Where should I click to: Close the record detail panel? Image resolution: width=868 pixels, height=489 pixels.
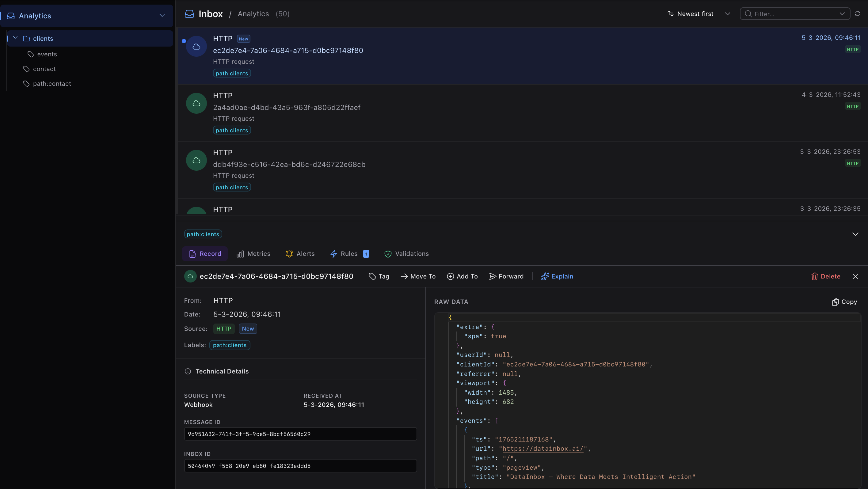855,276
